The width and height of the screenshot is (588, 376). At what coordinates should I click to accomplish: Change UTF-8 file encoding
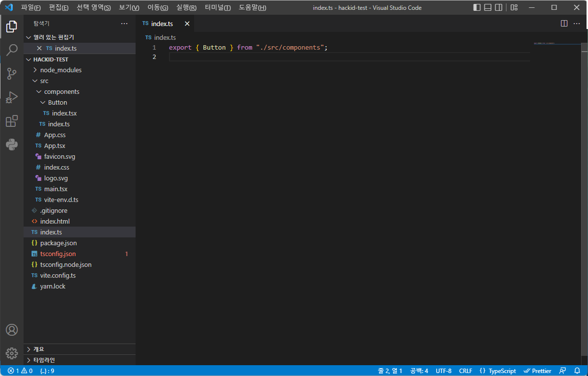(444, 371)
